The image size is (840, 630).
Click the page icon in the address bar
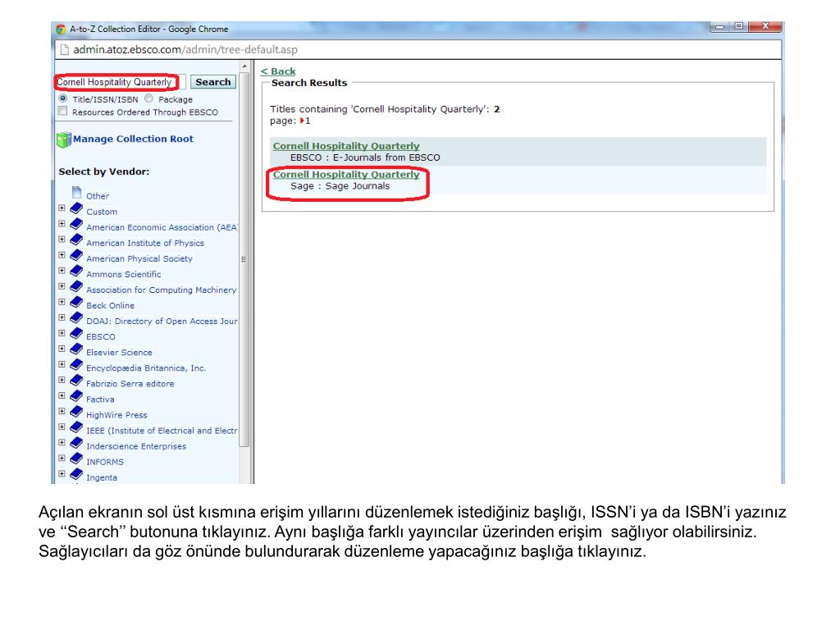tap(65, 50)
